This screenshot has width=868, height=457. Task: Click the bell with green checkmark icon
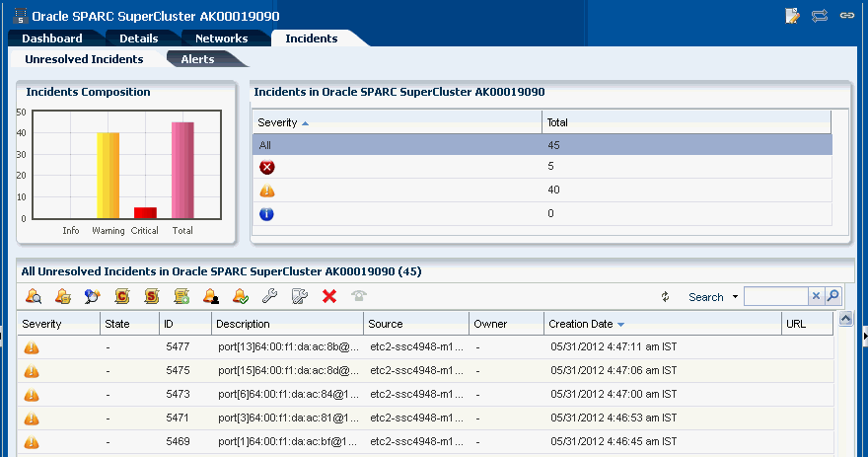pyautogui.click(x=241, y=296)
